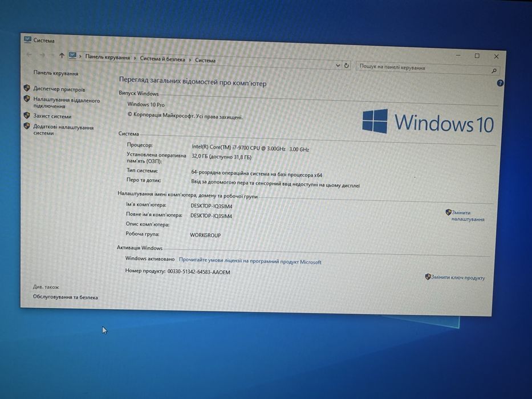Click the Корпорація Майкрософт copyright line
The width and height of the screenshot is (532, 399).
pos(185,116)
